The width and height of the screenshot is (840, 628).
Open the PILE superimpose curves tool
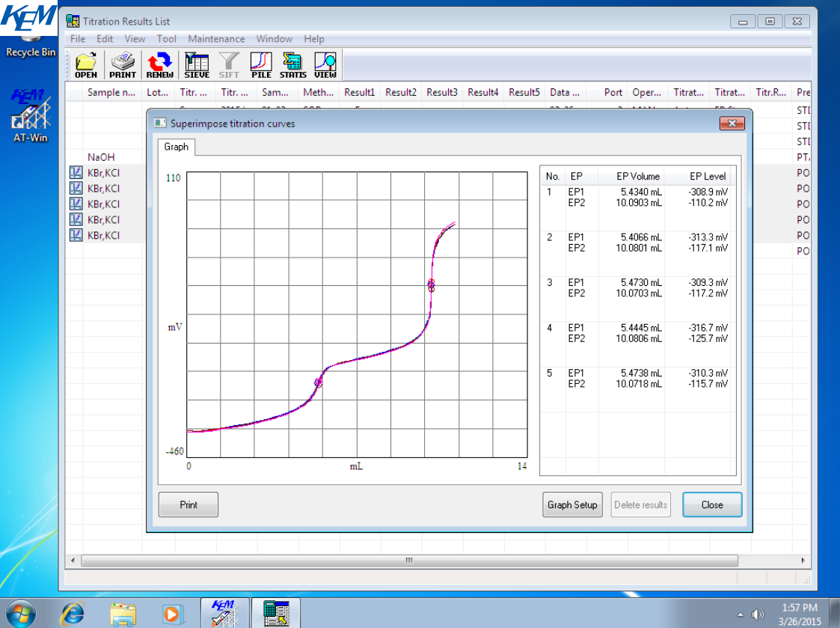click(261, 65)
